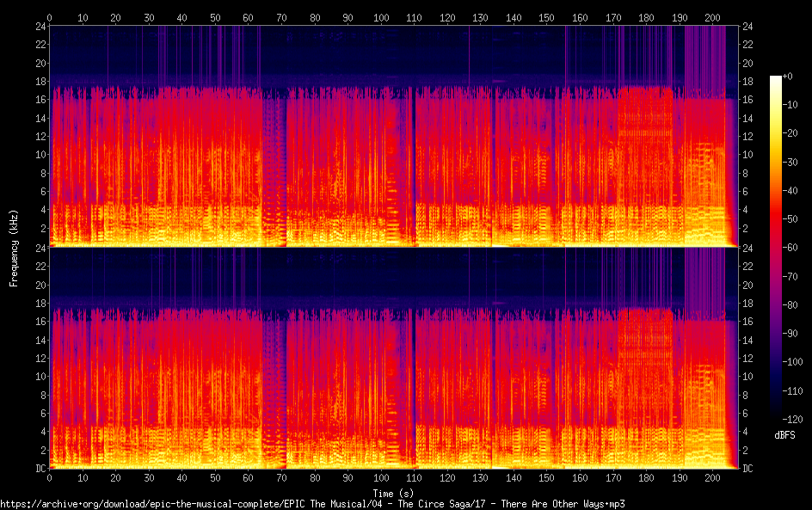Click the 'dBFS' label under the color scale
Screen dimensions: 812x510
tap(784, 436)
